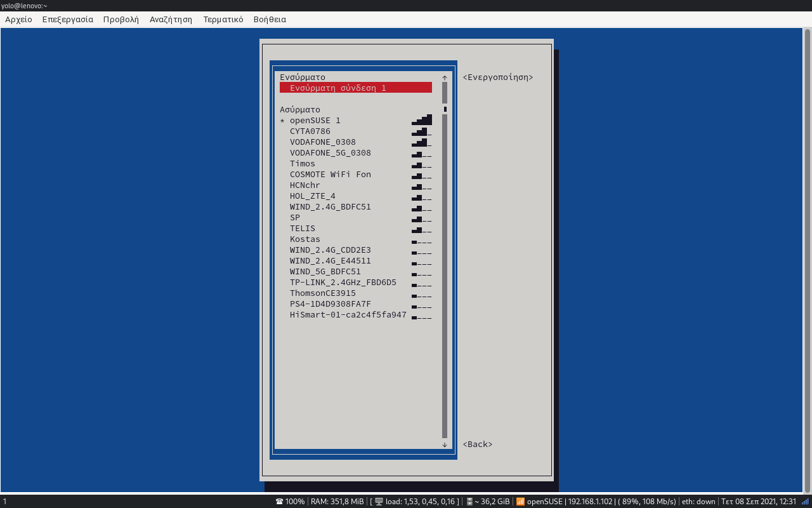Select the COSMOTE WiFi Fon network
The image size is (812, 508).
pos(356,174)
